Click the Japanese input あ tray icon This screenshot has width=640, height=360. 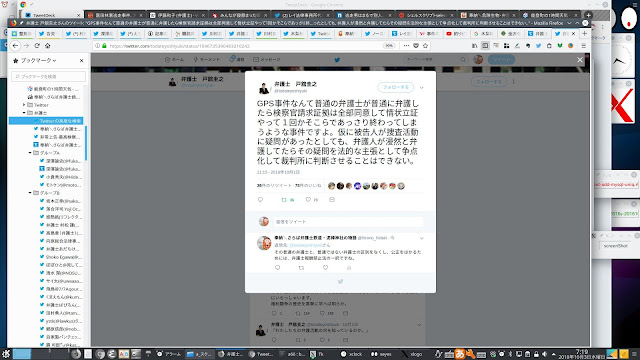pos(460,353)
